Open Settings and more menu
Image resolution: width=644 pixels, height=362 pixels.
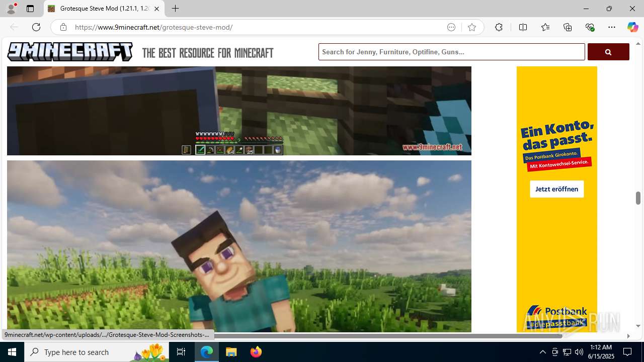pos(612,27)
